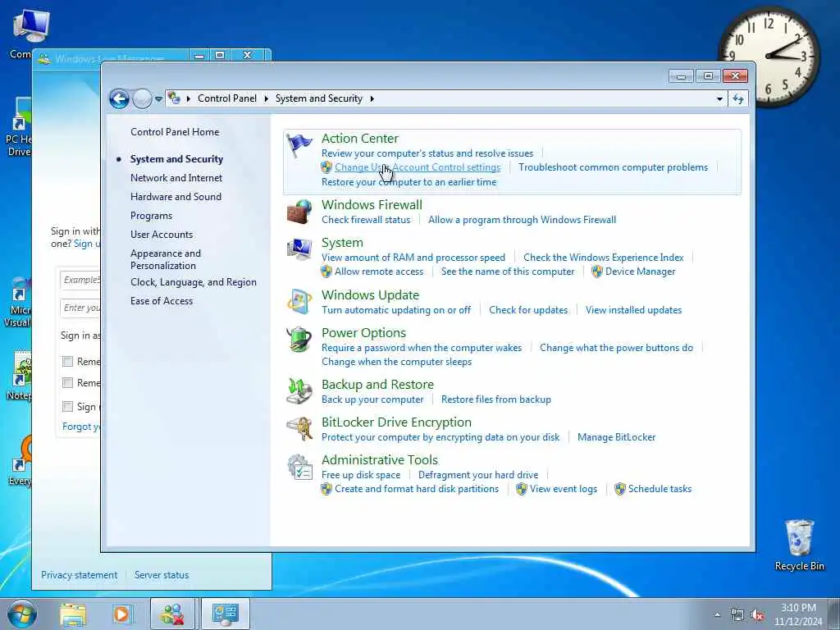Go to Control Panel Home
Screen dimensions: 840x630
click(x=175, y=132)
